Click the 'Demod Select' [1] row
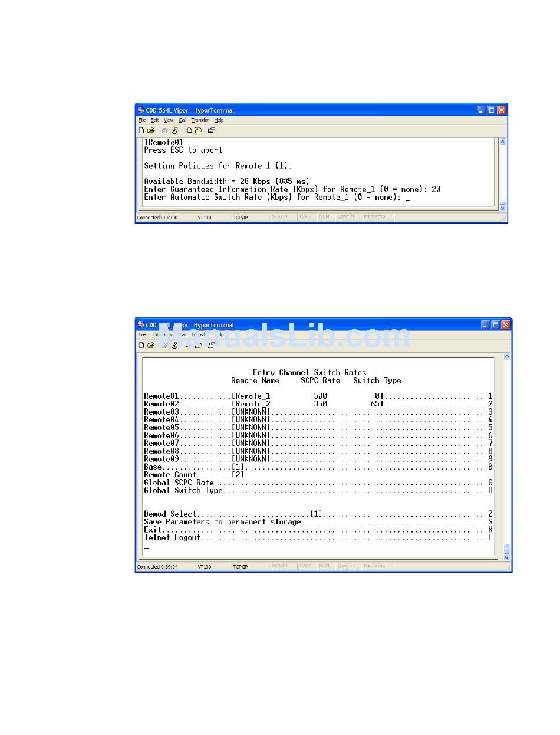Image resolution: width=560 pixels, height=735 pixels. point(318,514)
